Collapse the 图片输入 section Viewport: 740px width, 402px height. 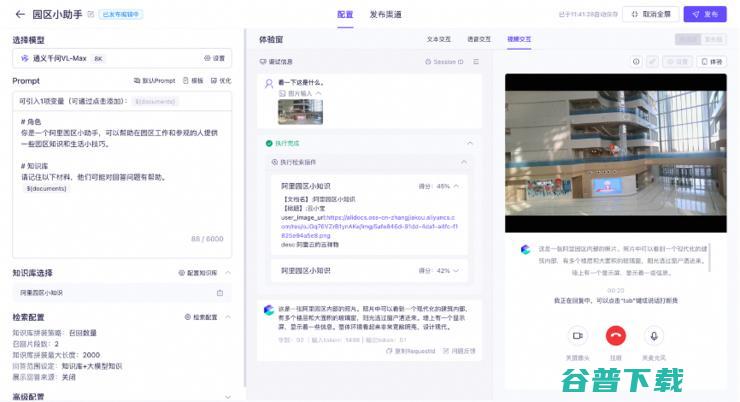(x=319, y=93)
